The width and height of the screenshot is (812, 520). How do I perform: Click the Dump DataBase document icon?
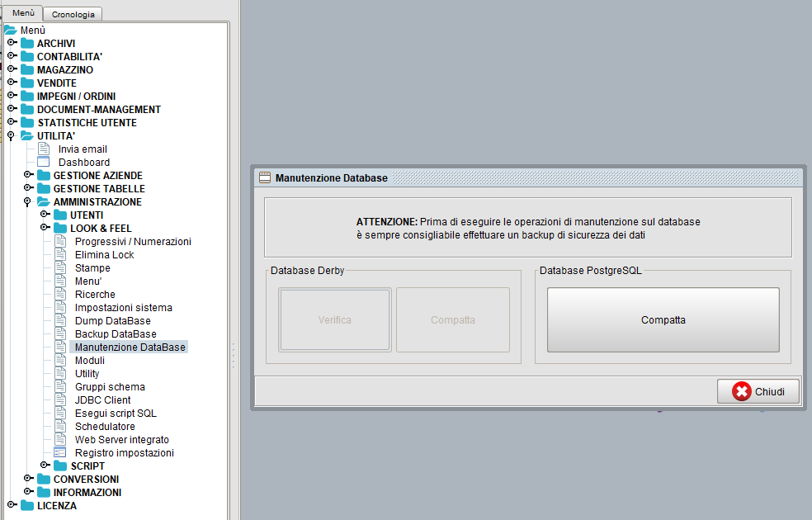tap(60, 320)
